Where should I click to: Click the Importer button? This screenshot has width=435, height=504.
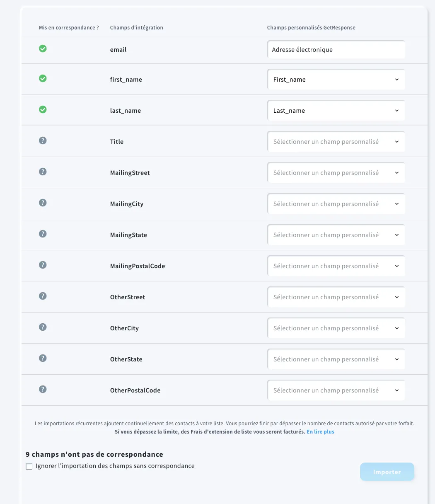387,472
